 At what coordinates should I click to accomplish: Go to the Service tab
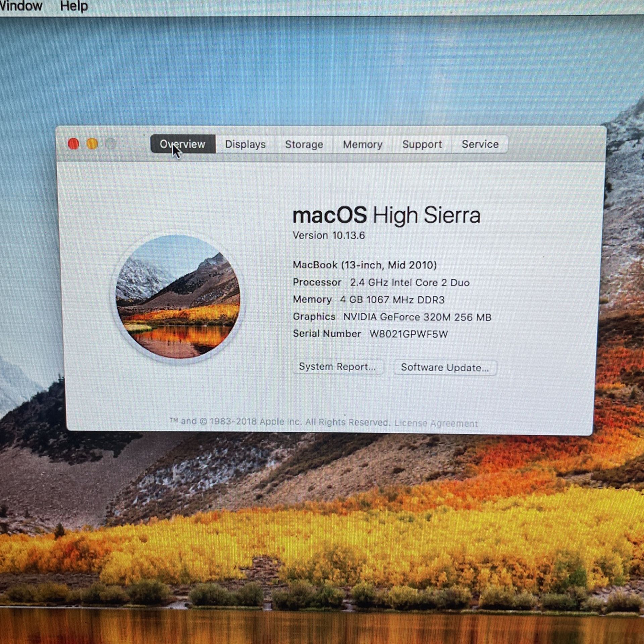tap(480, 144)
